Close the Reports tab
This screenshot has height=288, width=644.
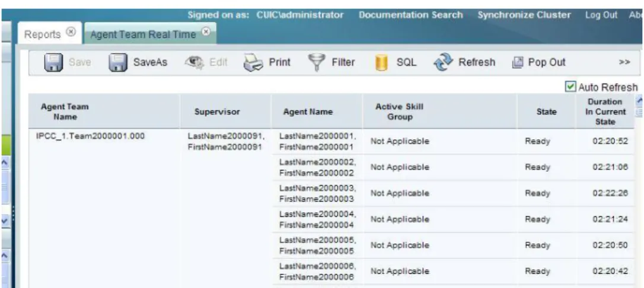tap(71, 32)
